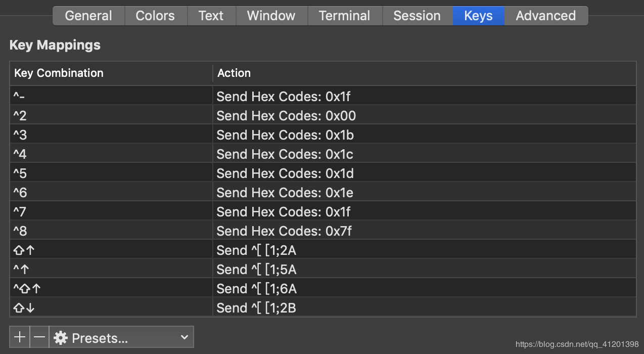Select the Keys tab

click(478, 16)
